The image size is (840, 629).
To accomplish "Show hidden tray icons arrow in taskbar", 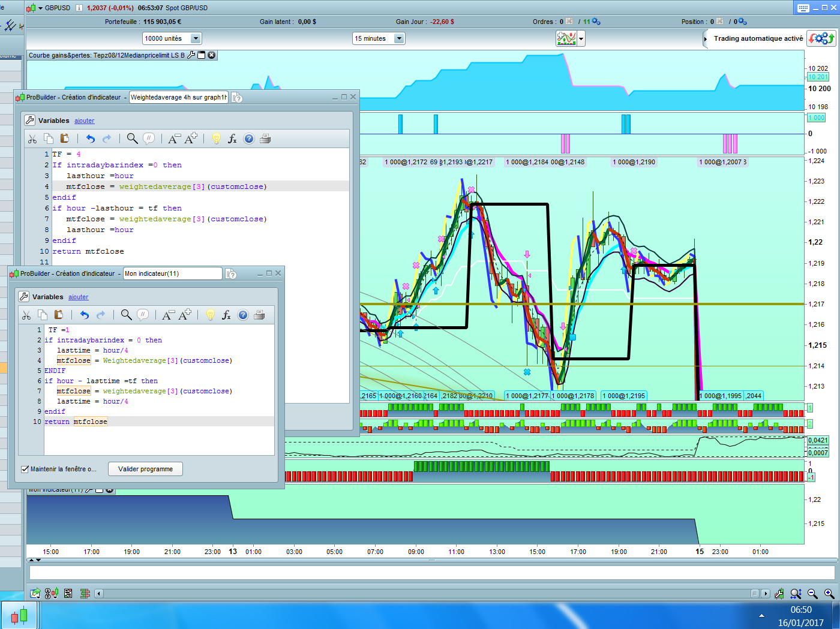I will tap(761, 616).
